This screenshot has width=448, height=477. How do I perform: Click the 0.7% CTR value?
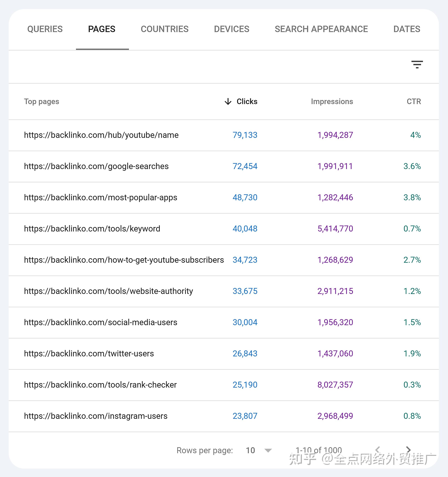pyautogui.click(x=412, y=229)
